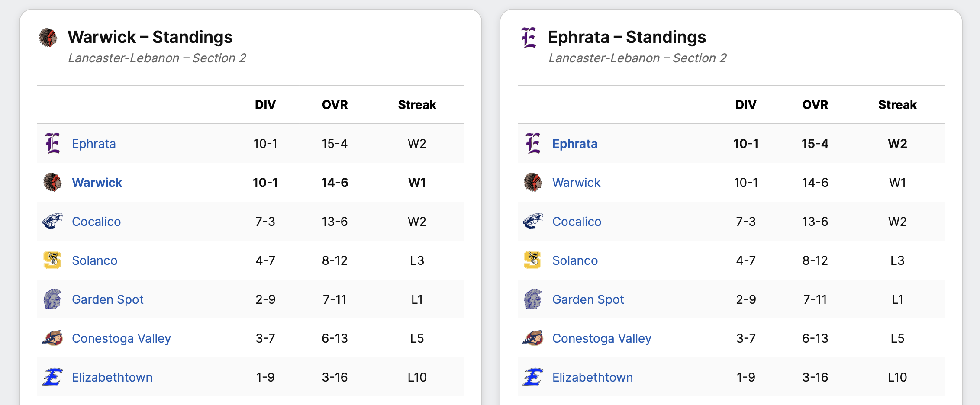The width and height of the screenshot is (980, 405).
Task: Click Solanco logo in Ephrata standings table
Action: pyautogui.click(x=533, y=260)
